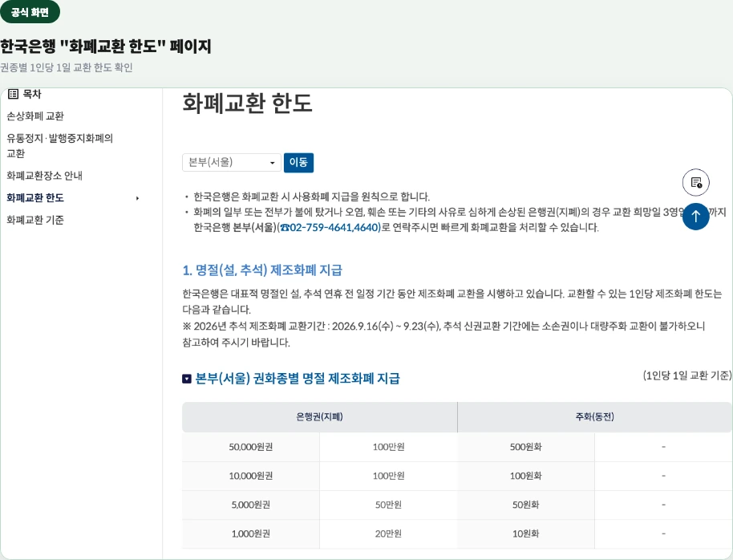Click the 100만원 limit in 10,000원권 row
733x560 pixels.
tap(388, 476)
